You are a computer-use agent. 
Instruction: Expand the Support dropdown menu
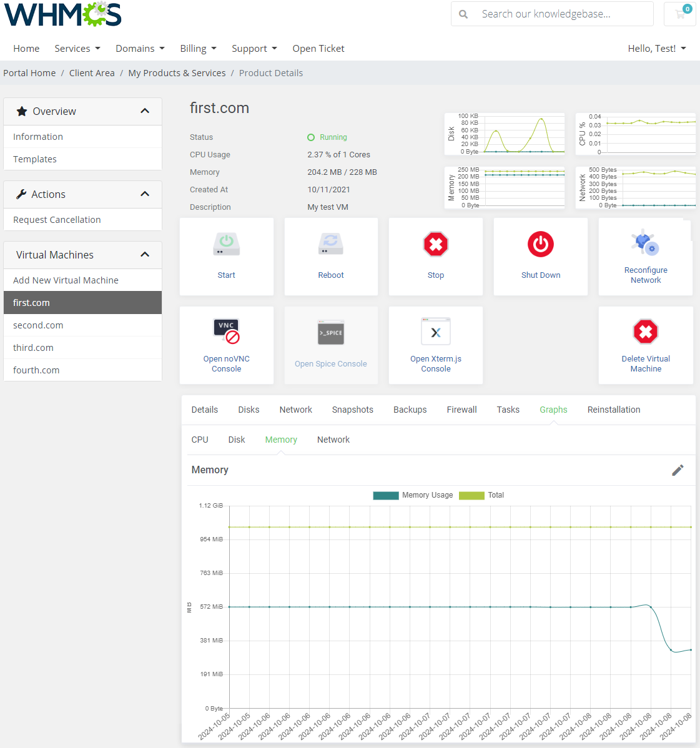(254, 49)
